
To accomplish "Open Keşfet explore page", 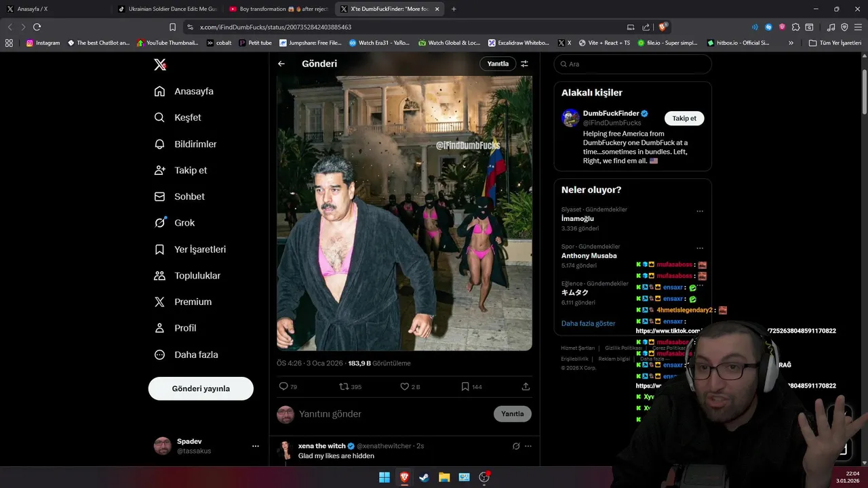I will click(x=178, y=117).
